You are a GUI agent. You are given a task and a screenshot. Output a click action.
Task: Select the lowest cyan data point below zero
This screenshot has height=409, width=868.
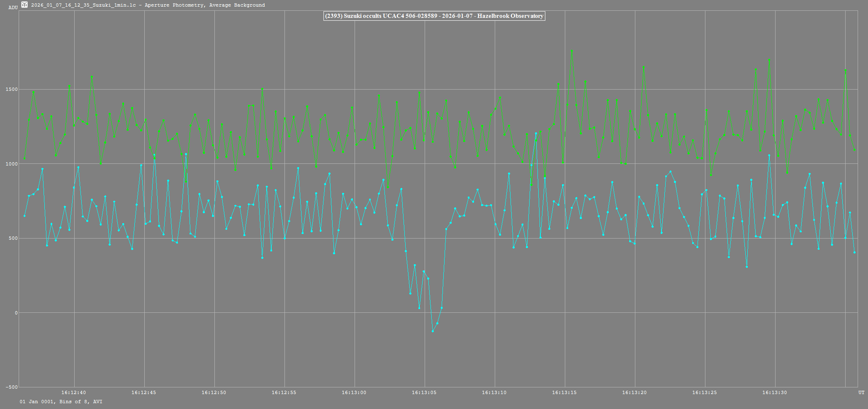[x=433, y=331]
